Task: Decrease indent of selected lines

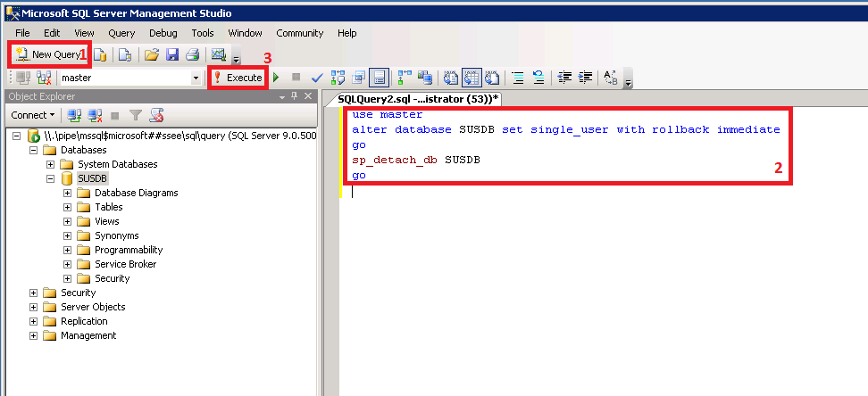Action: [564, 78]
